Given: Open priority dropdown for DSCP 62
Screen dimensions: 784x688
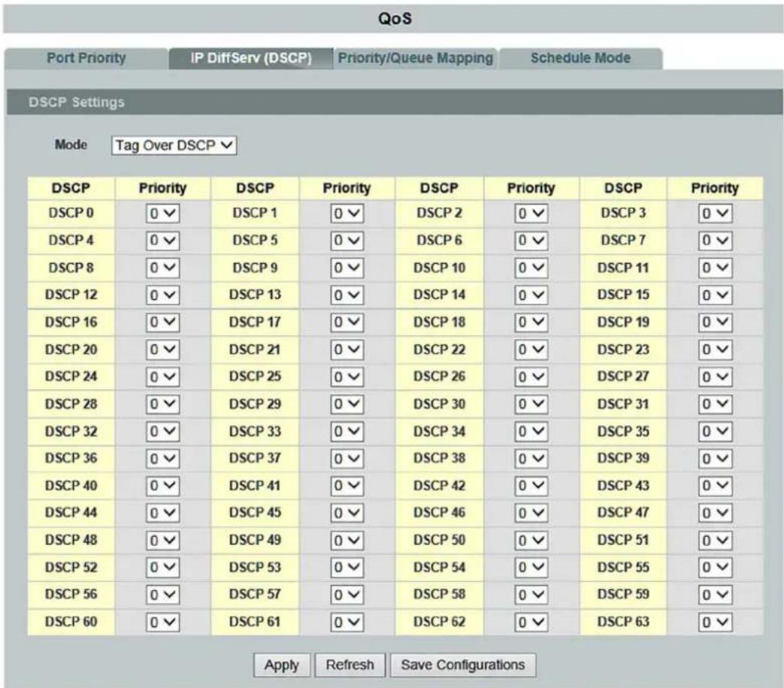Looking at the screenshot, I should pos(531,623).
